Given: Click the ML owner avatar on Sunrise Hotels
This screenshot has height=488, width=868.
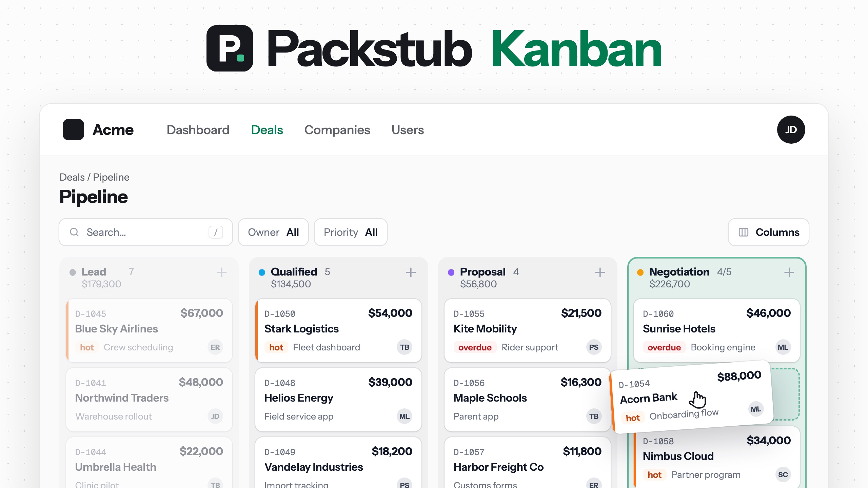Looking at the screenshot, I should coord(783,347).
